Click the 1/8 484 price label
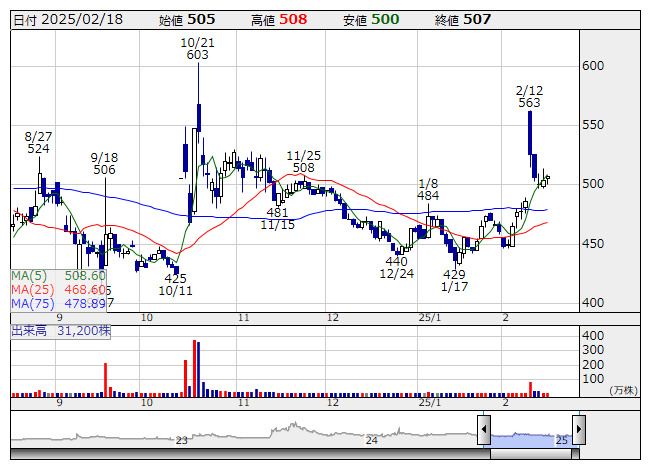Image resolution: width=653 pixels, height=470 pixels. 428,189
